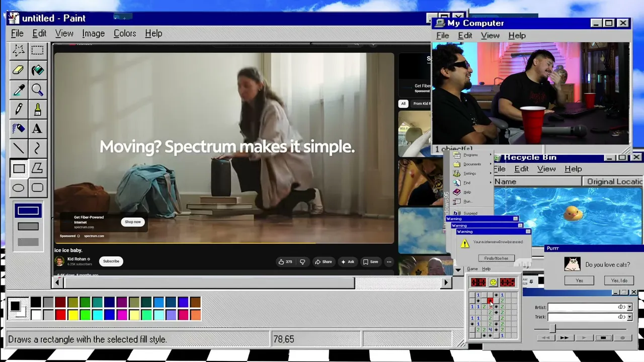Open the Colors menu in Paint
644x362 pixels.
click(x=125, y=34)
